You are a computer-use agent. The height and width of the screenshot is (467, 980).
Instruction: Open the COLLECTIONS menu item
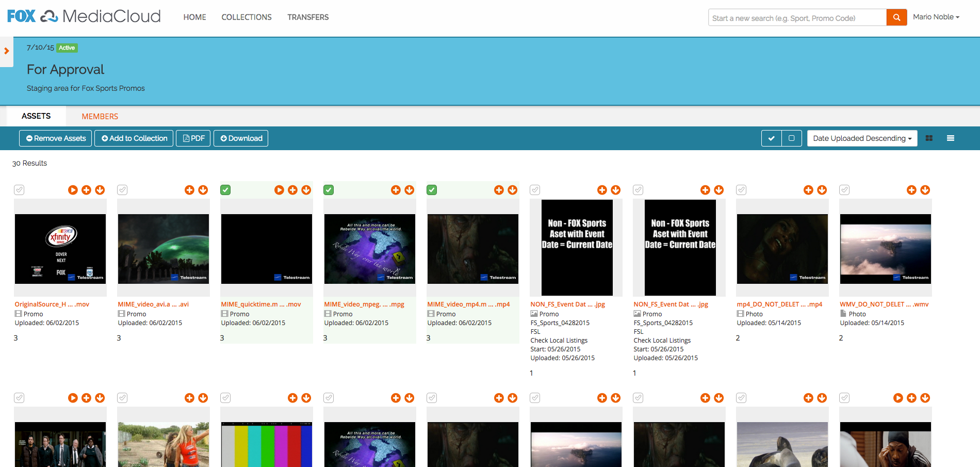[246, 17]
